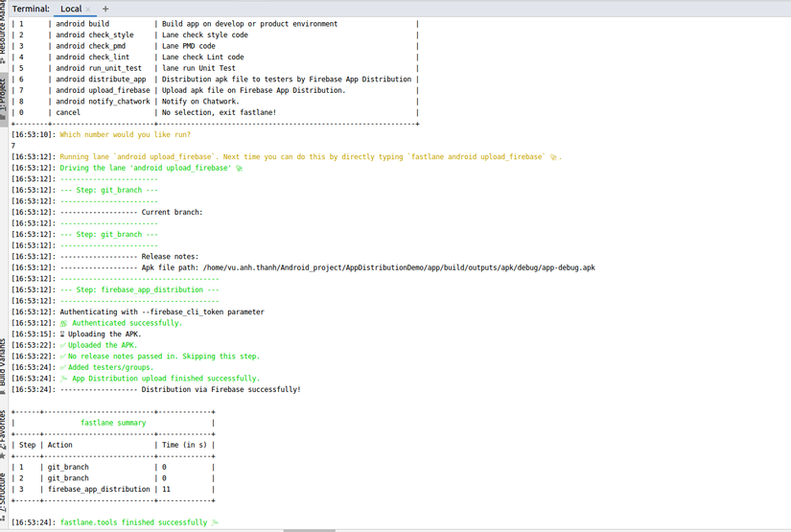Click 'Lane check style code' description

[205, 35]
